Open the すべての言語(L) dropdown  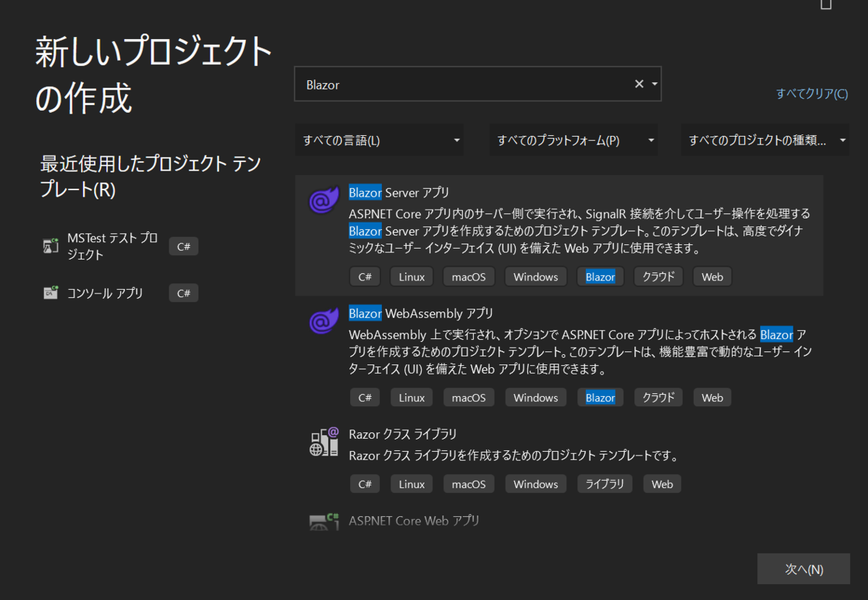380,140
